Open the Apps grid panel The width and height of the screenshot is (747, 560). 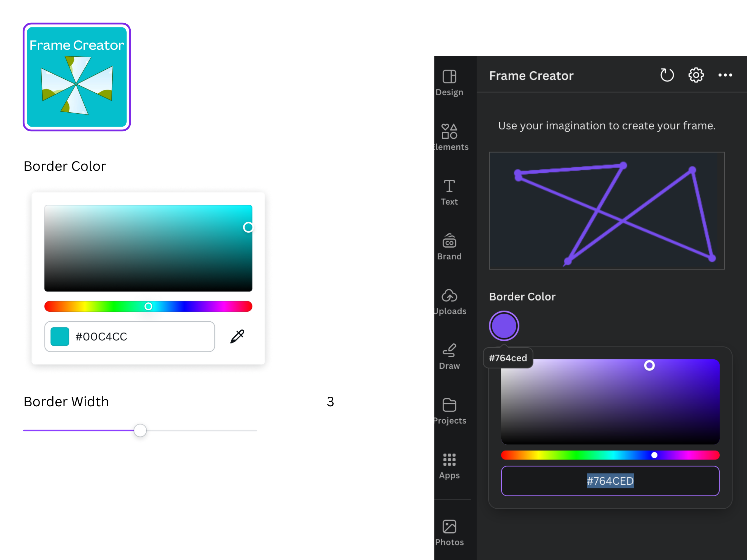point(449,466)
